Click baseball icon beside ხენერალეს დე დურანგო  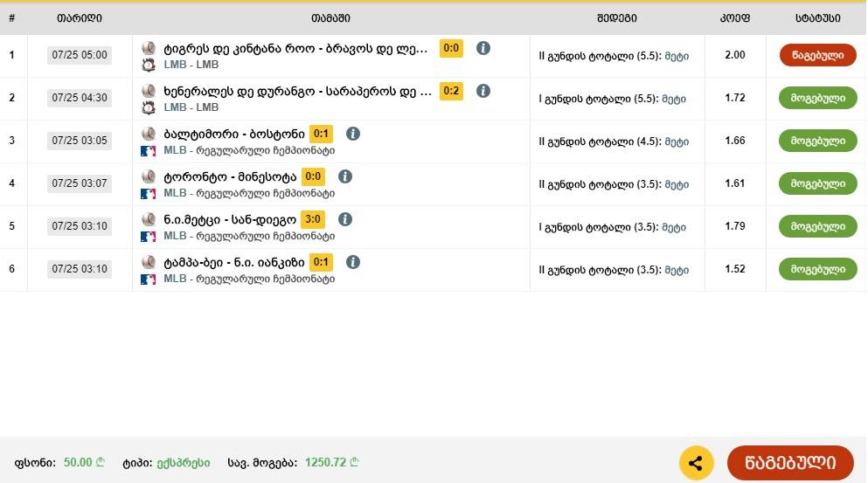click(x=149, y=91)
